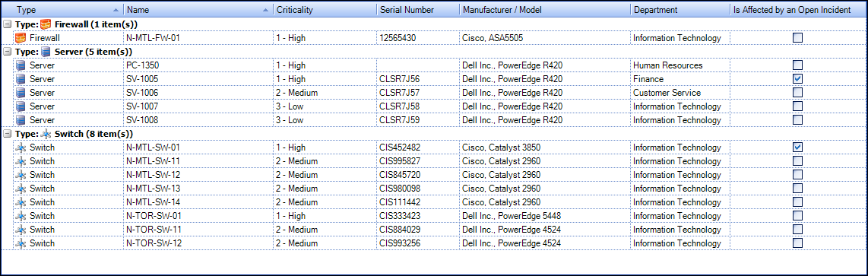The image size is (868, 276).
Task: Check the open incident box for N-MTL-SW-11
Action: (x=798, y=161)
